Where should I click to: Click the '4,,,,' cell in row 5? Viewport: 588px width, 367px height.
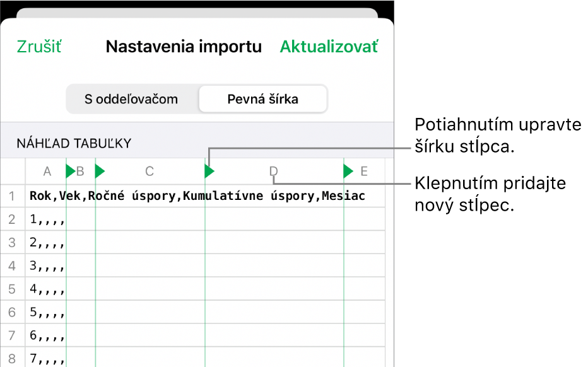47,289
